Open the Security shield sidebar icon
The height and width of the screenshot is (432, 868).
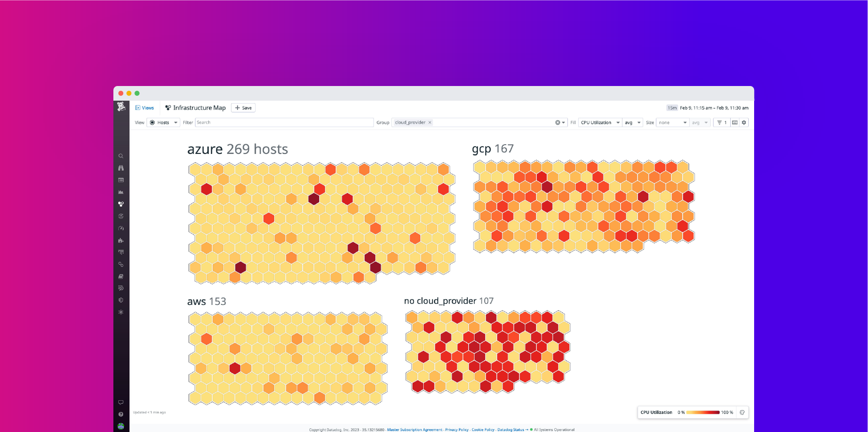click(121, 300)
